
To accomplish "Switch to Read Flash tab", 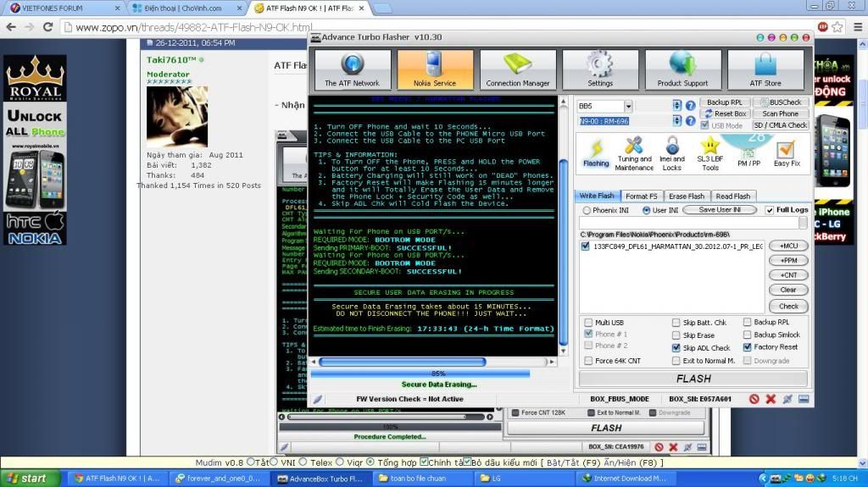I will point(733,196).
